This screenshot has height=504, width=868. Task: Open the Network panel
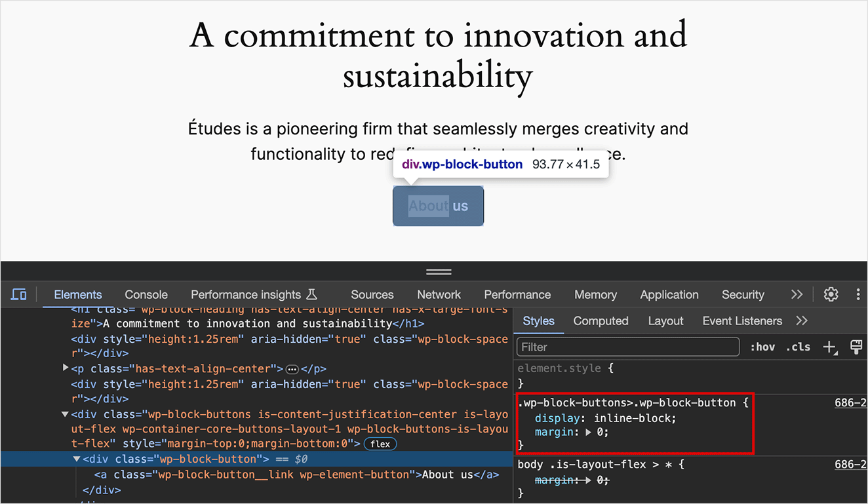439,294
